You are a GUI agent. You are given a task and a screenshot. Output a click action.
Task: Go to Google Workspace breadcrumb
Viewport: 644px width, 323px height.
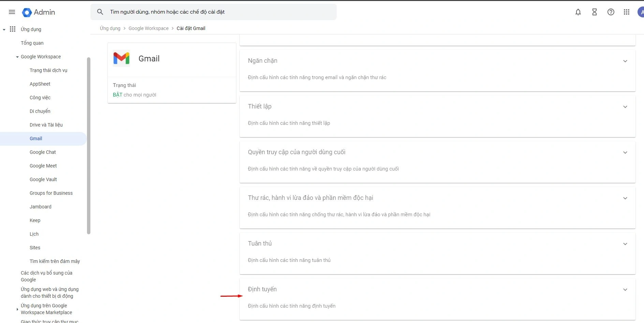(x=148, y=28)
